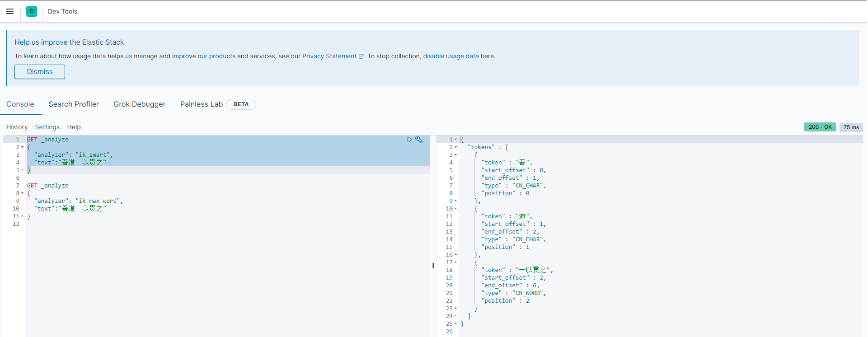Click the first GET _analyze request line

(x=48, y=140)
